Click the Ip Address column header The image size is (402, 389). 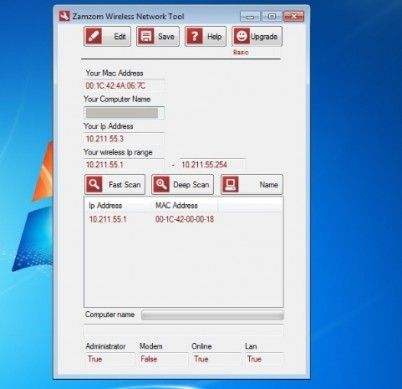tap(118, 205)
